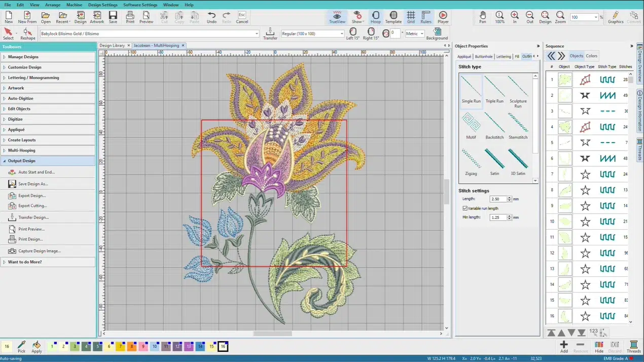
Task: Open a file with the Open icon
Action: 46,17
